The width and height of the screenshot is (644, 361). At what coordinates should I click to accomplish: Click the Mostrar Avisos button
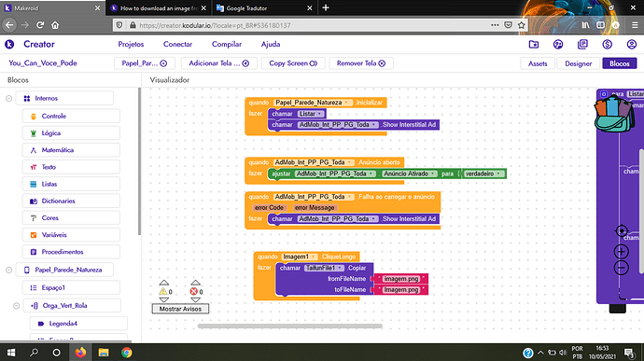[x=180, y=309]
